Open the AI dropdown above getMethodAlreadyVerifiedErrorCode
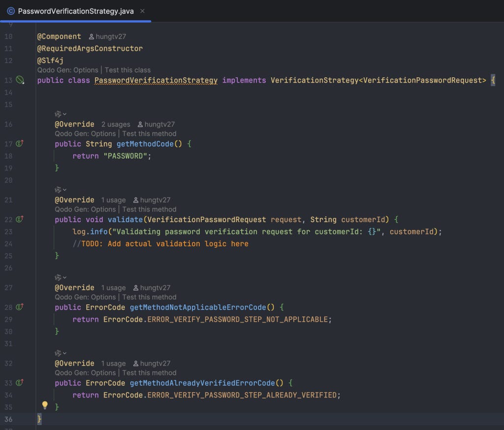Screen dimensions: 504x430 tap(61, 353)
